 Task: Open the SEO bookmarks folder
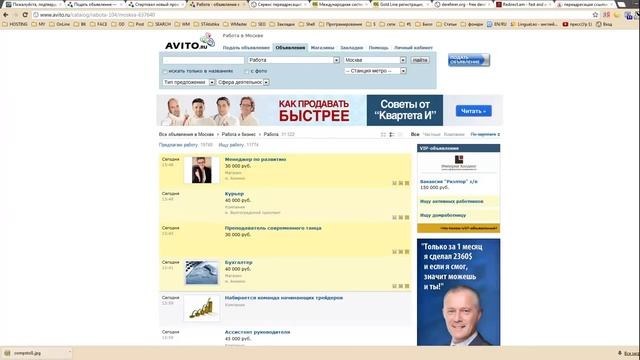tap(258, 24)
